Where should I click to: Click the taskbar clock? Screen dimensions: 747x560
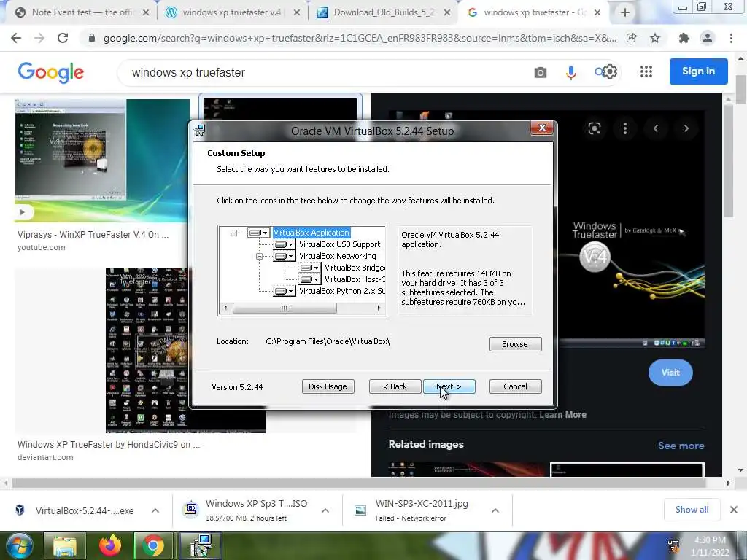710,546
